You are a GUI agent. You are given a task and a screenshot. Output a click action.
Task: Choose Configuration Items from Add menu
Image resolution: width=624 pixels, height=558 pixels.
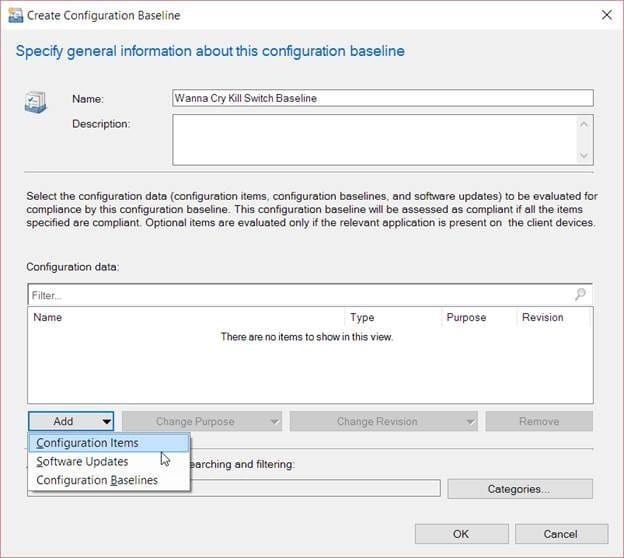click(x=109, y=443)
